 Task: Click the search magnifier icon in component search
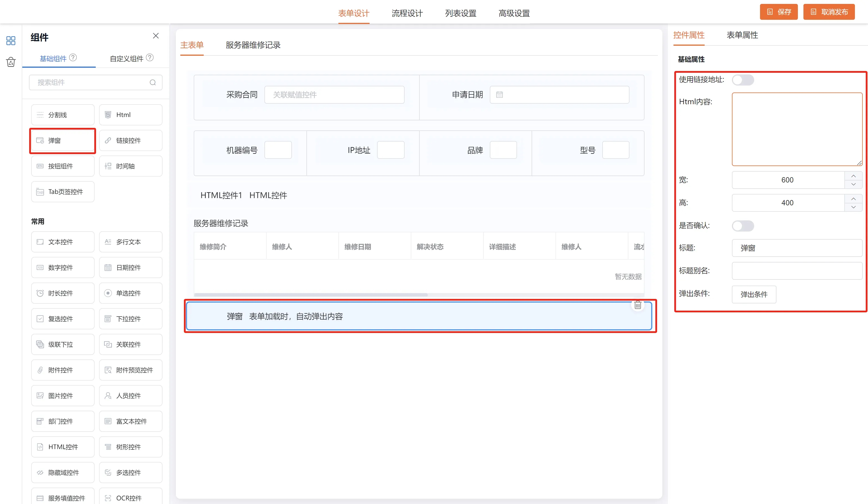153,82
